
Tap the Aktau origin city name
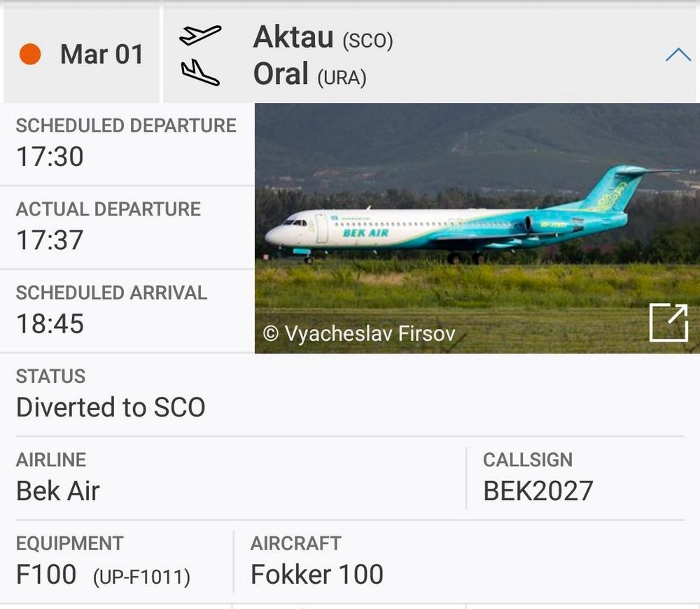293,37
